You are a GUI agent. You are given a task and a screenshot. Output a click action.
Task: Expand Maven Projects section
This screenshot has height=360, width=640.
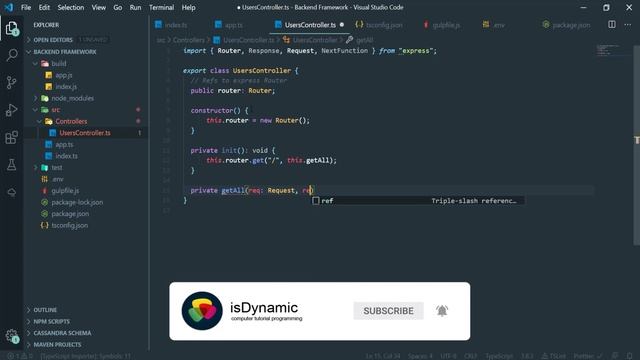click(57, 344)
